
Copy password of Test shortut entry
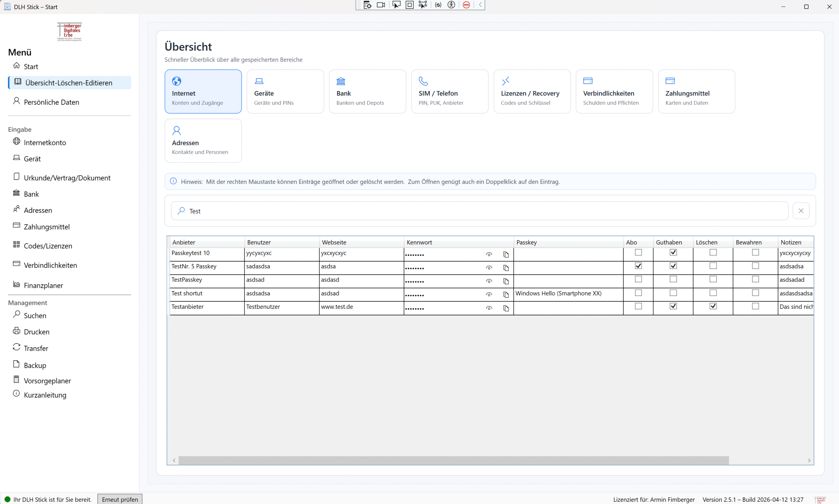(x=506, y=294)
